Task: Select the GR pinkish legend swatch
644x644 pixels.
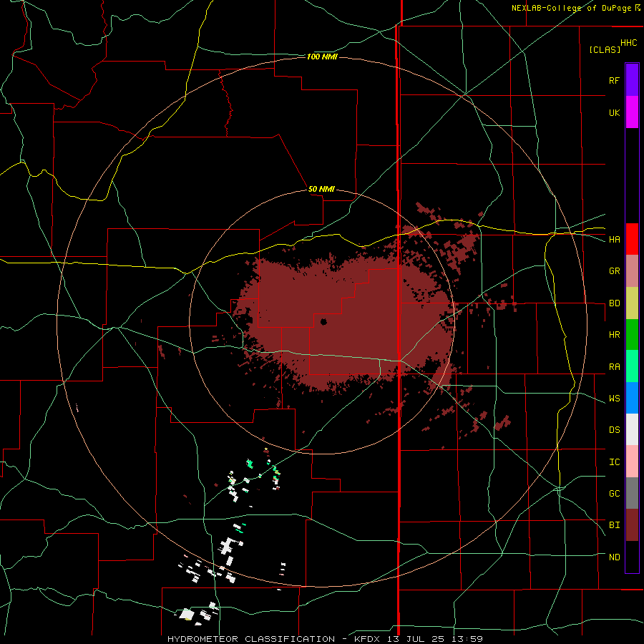Action: pos(632,271)
